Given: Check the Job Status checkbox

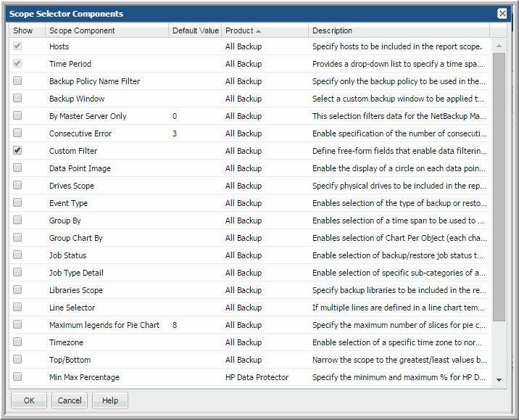Looking at the screenshot, I should pos(17,255).
